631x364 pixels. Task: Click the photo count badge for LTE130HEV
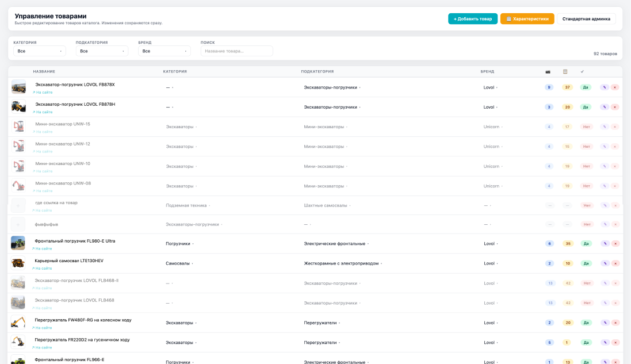click(549, 263)
